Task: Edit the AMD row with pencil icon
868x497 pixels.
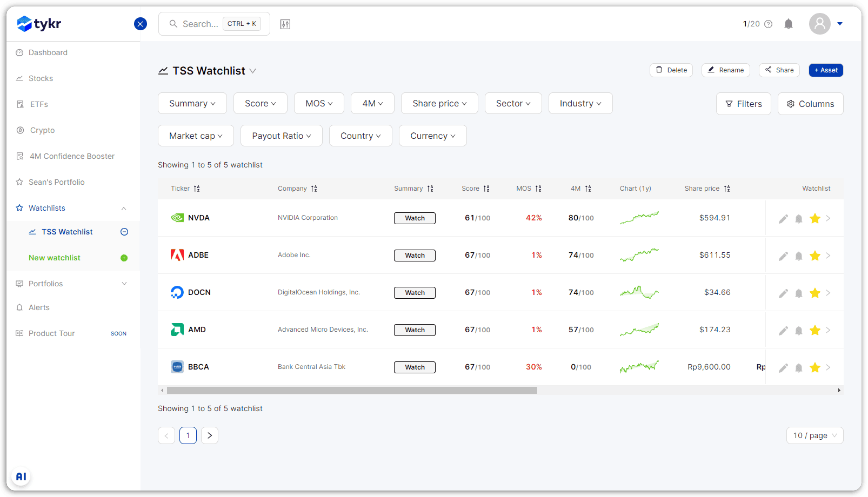Action: click(x=783, y=330)
